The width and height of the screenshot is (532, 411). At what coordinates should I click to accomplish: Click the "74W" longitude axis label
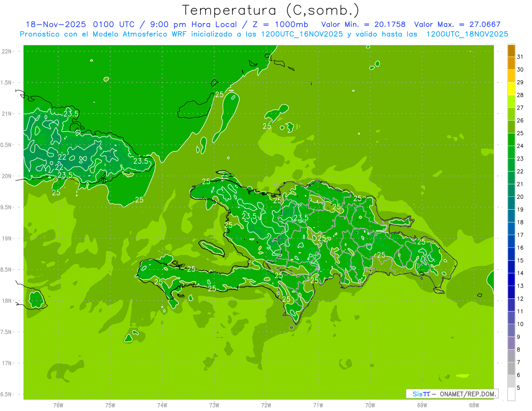point(162,405)
